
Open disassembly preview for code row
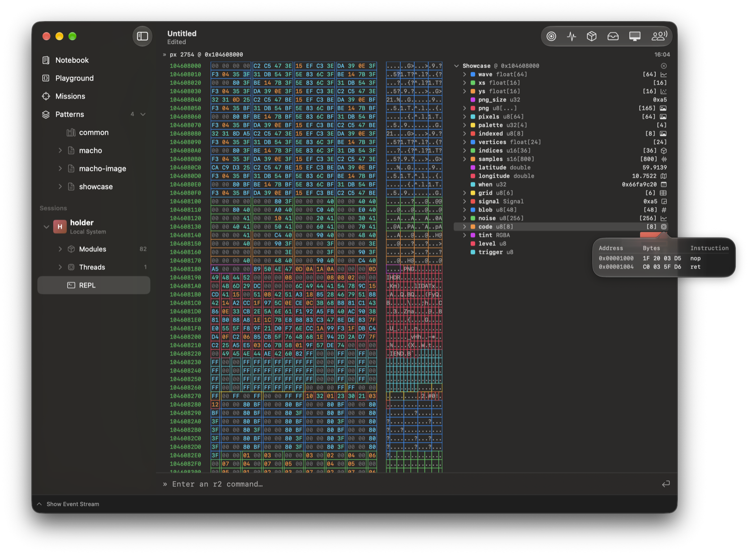pyautogui.click(x=664, y=227)
